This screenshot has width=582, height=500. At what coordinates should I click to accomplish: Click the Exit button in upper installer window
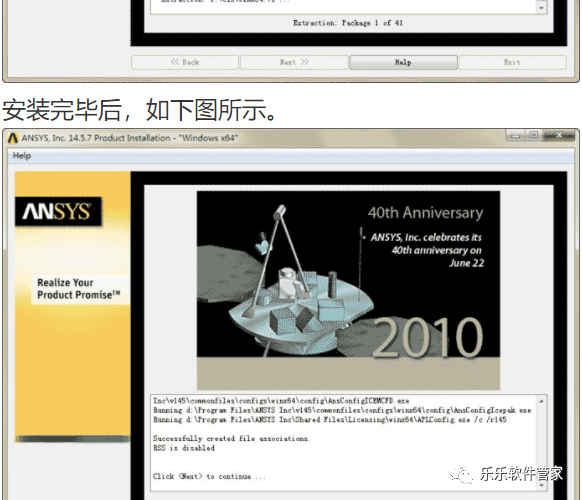click(x=513, y=62)
